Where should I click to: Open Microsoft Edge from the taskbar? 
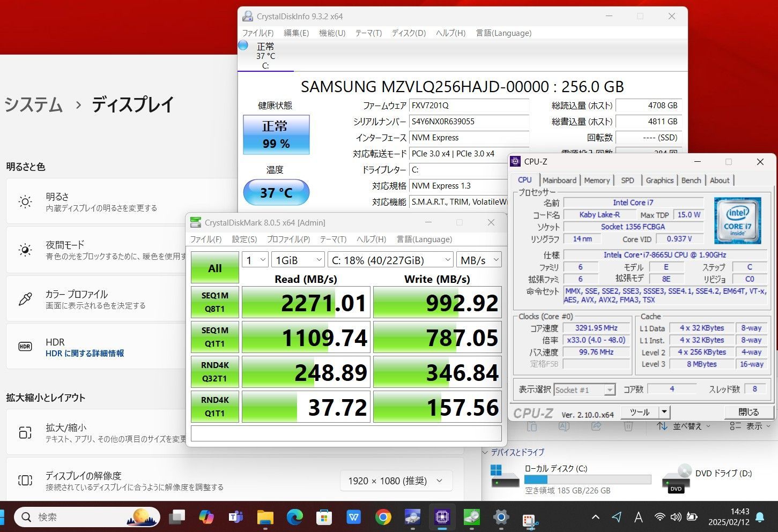pyautogui.click(x=294, y=517)
